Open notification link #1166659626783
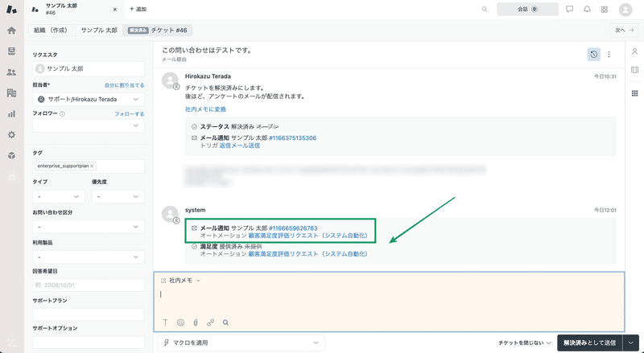The width and height of the screenshot is (644, 353). click(293, 228)
